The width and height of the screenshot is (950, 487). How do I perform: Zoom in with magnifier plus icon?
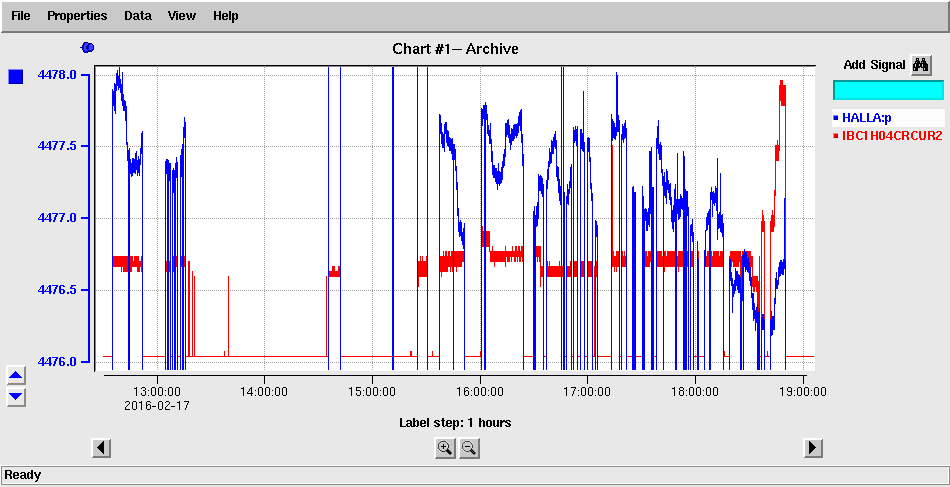pos(445,448)
